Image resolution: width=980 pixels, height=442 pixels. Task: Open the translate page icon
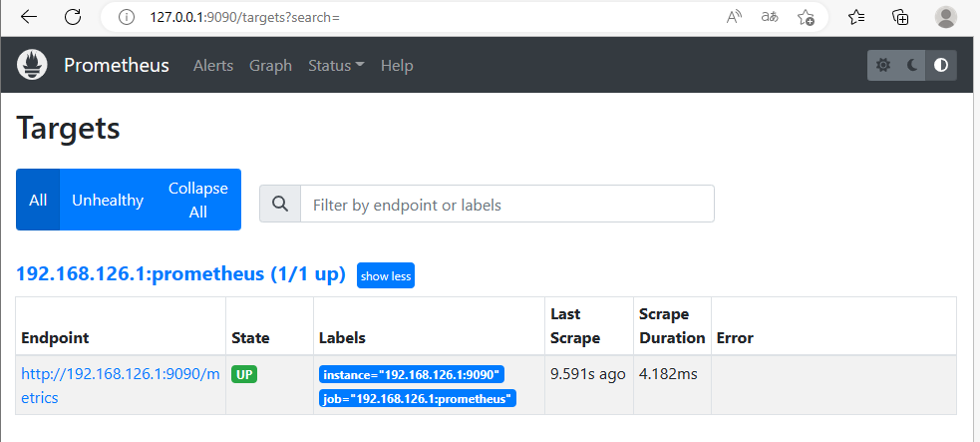coord(770,17)
